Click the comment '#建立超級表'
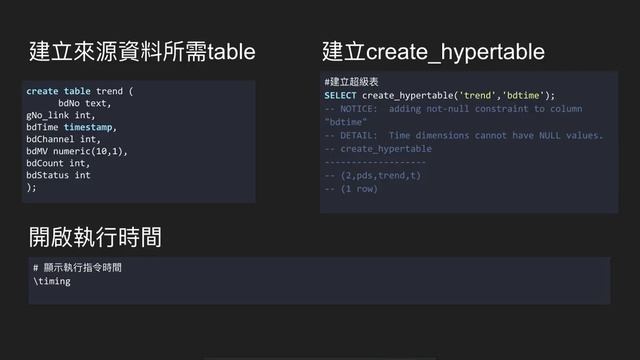 351,82
